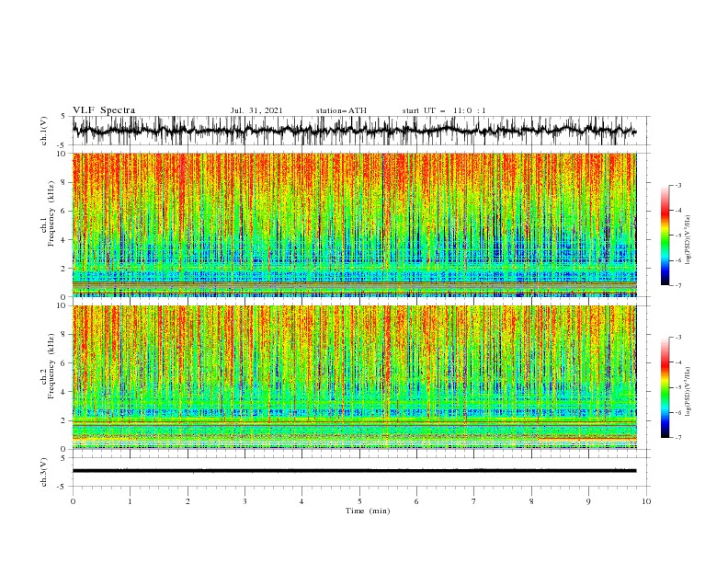The height and width of the screenshot is (563, 728).
Task: Click the "0" tick label on Time axis
Action: [73, 501]
